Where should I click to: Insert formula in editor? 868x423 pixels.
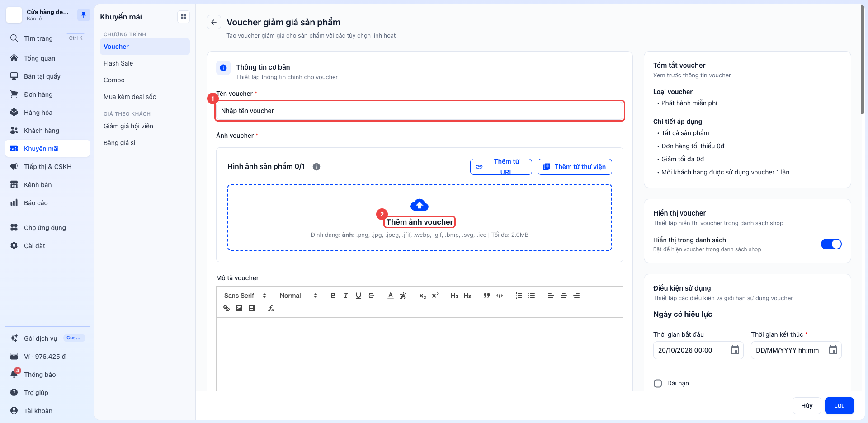271,308
